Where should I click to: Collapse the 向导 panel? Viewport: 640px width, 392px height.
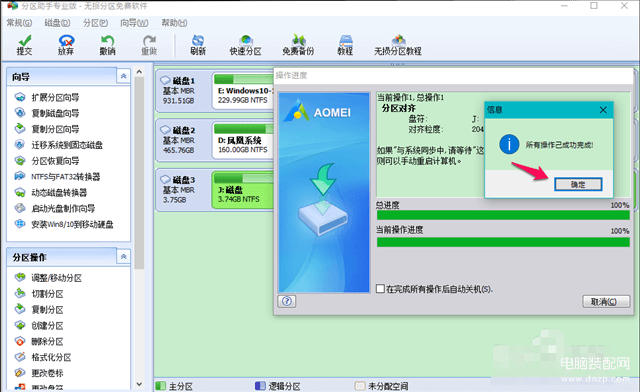123,76
